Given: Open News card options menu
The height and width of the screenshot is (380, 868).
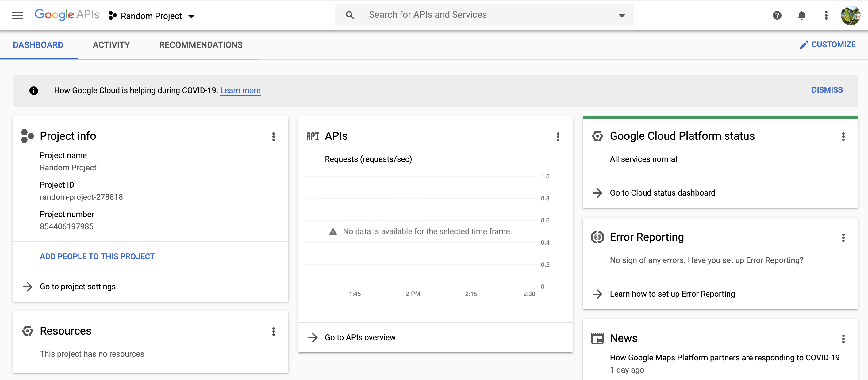Looking at the screenshot, I should [x=843, y=339].
